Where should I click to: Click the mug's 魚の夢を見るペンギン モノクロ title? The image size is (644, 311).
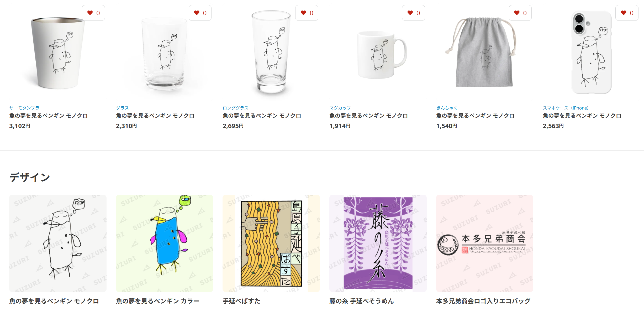pyautogui.click(x=368, y=116)
